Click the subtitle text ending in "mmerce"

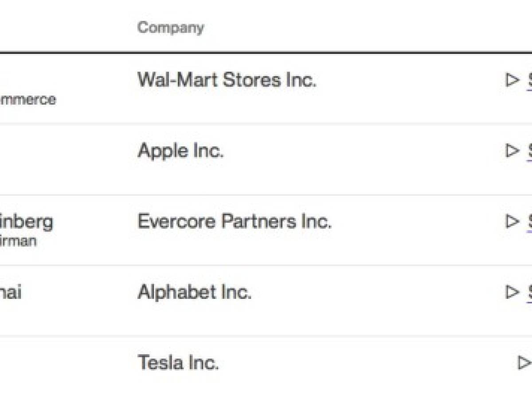point(28,99)
